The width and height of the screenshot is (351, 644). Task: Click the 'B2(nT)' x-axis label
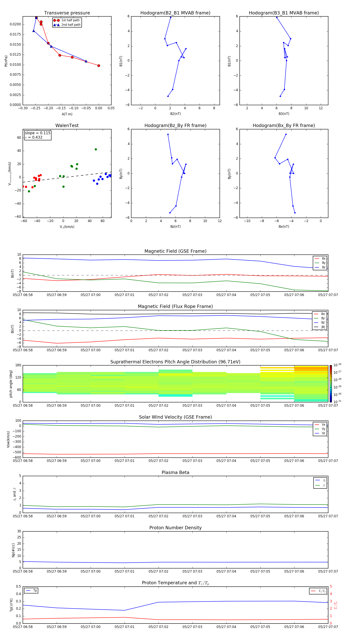(175, 114)
